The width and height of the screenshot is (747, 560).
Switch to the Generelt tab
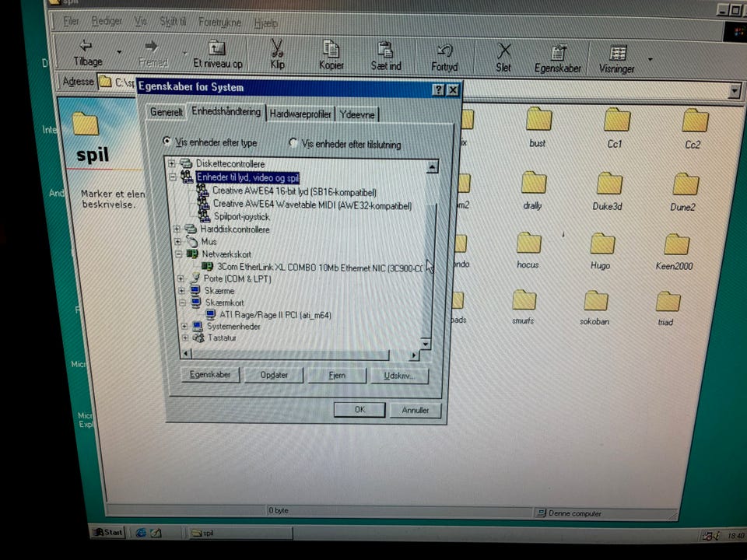(166, 112)
